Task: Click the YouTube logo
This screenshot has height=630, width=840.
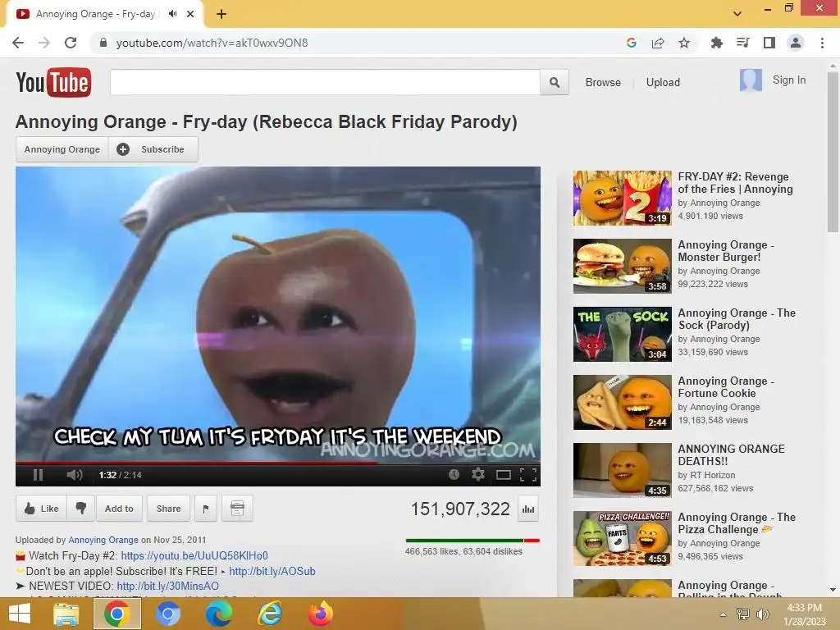Action: coord(53,82)
